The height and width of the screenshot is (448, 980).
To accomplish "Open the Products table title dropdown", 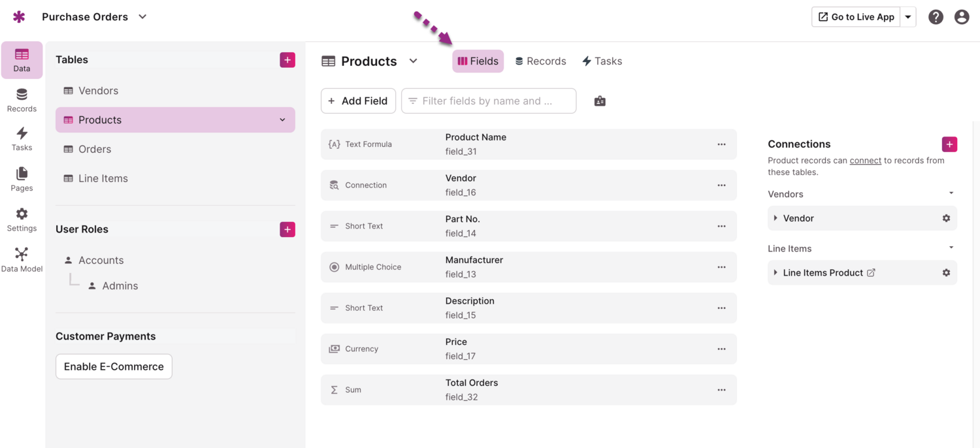I will coord(413,61).
